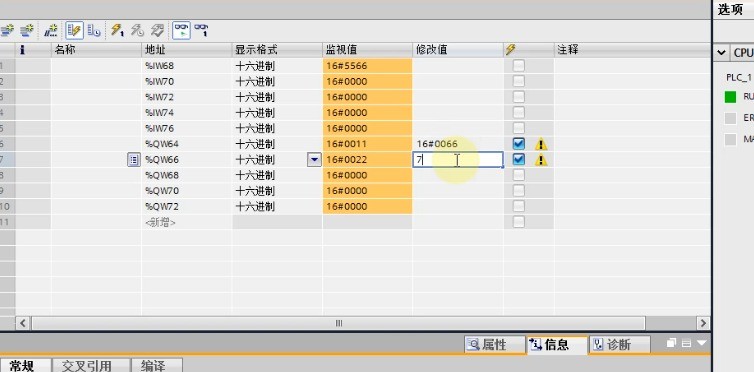The image size is (754, 372).
Task: Click the modify value field for %QW68
Action: [x=458, y=175]
